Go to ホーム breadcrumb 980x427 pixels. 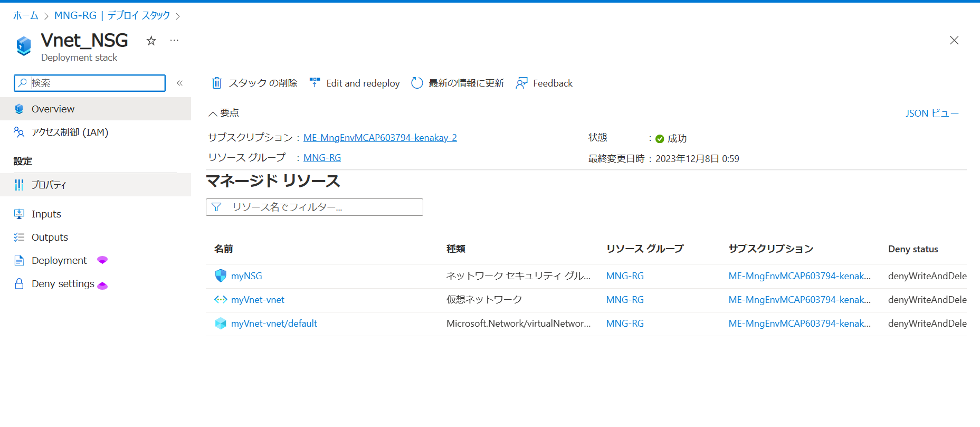26,16
